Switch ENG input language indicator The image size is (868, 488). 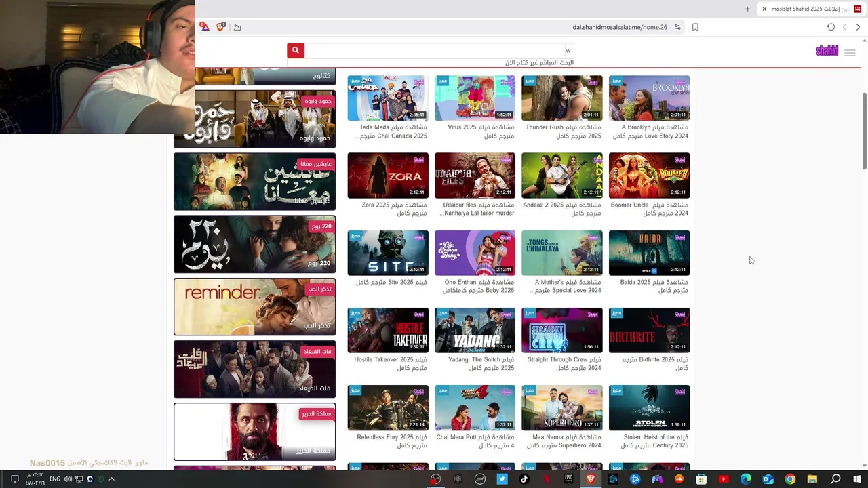[x=55, y=479]
